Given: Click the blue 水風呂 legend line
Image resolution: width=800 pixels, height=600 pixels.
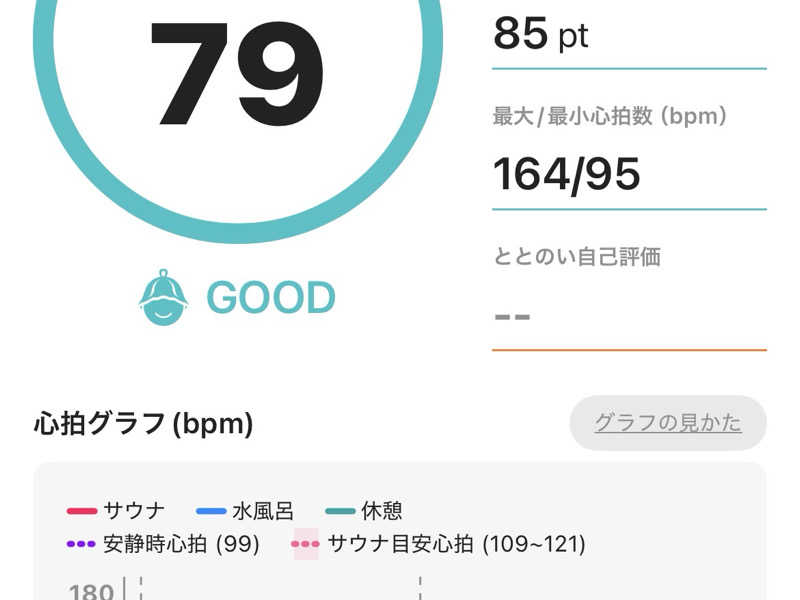Looking at the screenshot, I should pyautogui.click(x=211, y=511).
